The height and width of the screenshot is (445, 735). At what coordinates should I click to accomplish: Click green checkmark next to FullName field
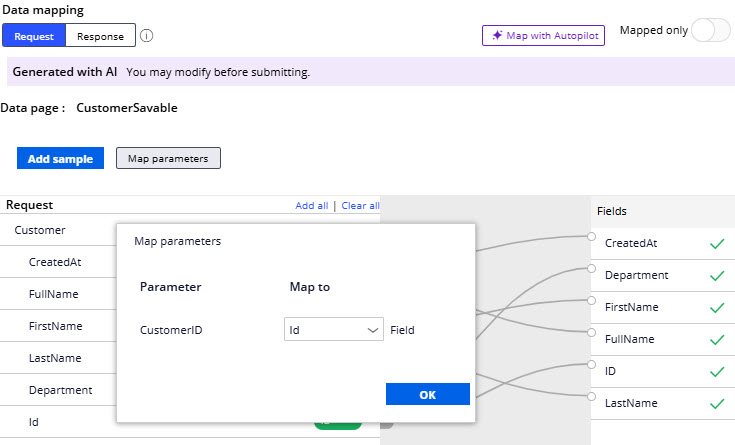717,339
